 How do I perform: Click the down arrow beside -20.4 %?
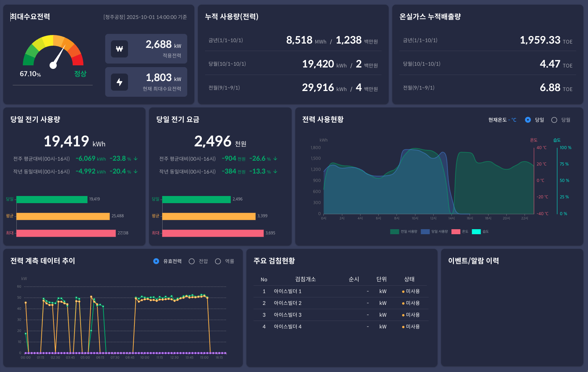136,171
